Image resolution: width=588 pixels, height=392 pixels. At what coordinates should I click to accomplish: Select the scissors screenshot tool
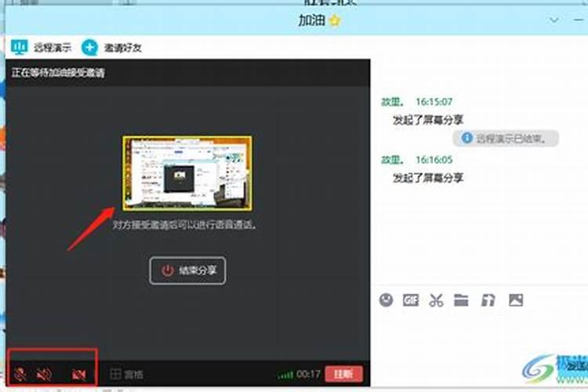[436, 300]
